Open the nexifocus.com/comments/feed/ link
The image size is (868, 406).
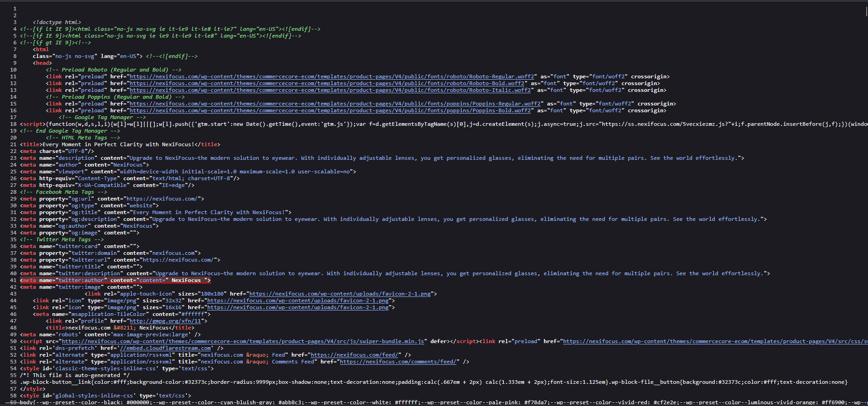pos(398,362)
